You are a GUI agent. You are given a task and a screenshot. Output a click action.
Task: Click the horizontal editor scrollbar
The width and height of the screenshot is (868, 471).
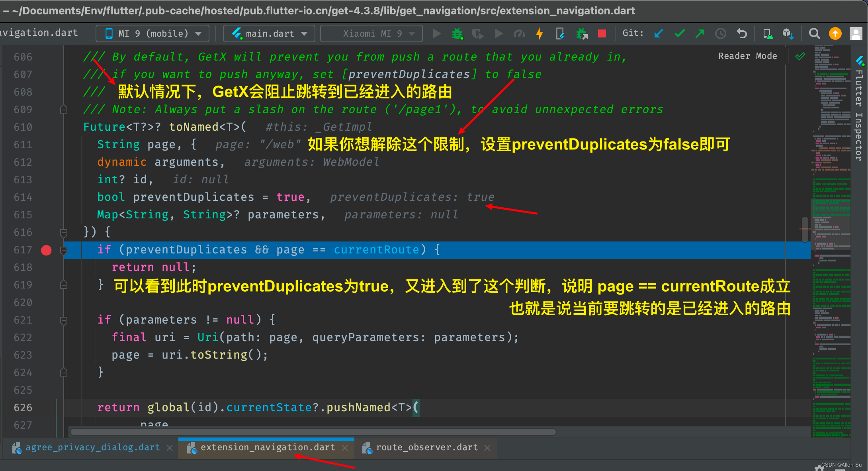point(313,432)
